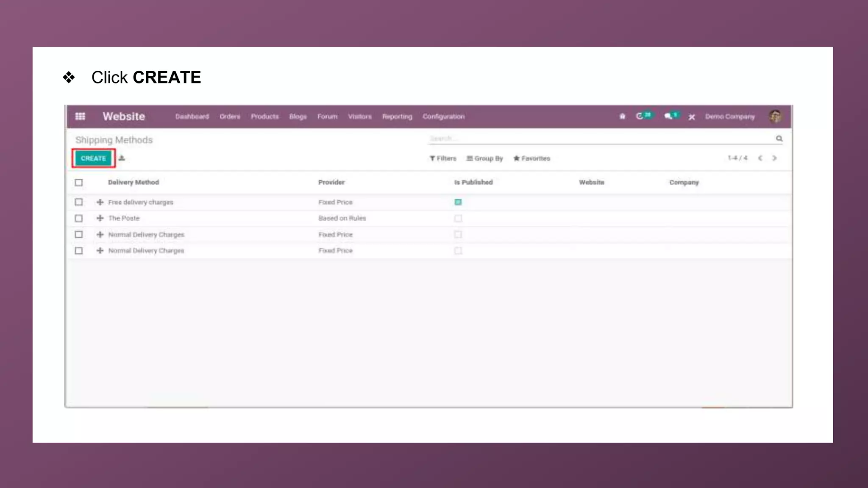Click the import records download icon

click(122, 158)
